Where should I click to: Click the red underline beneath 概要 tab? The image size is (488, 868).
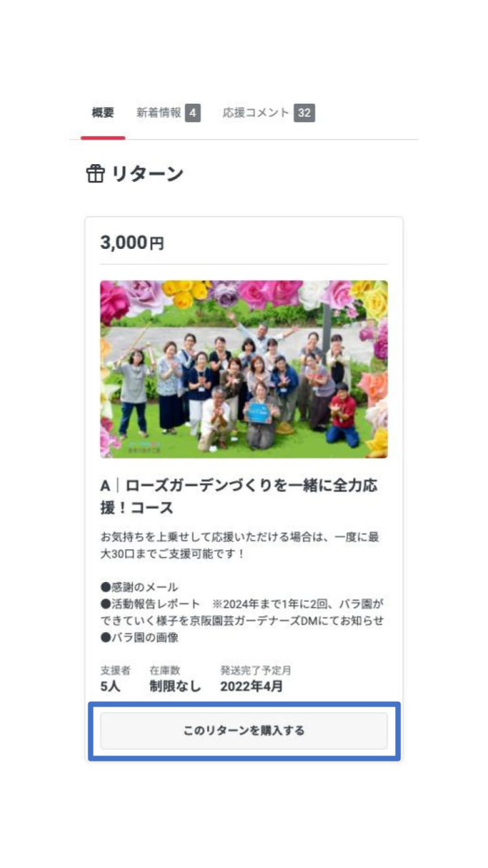click(x=103, y=138)
